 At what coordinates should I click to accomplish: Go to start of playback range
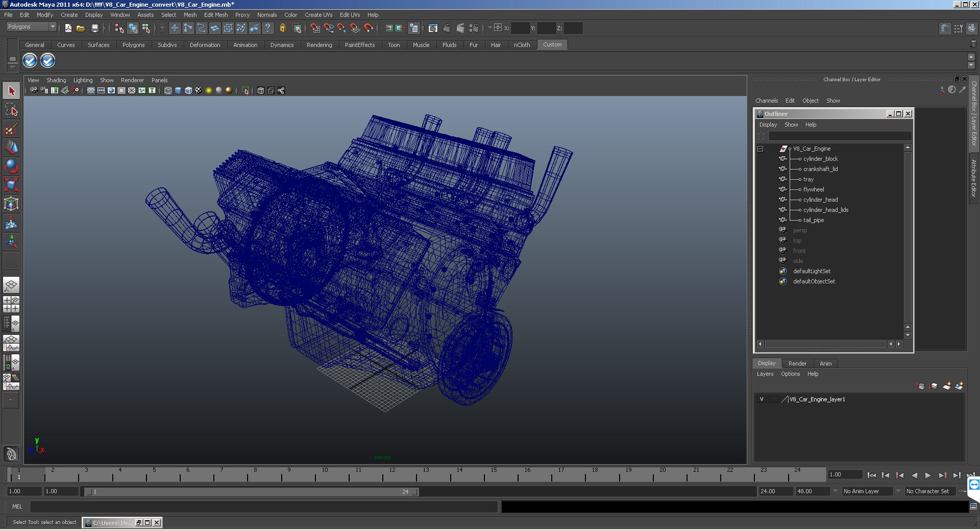coord(871,475)
